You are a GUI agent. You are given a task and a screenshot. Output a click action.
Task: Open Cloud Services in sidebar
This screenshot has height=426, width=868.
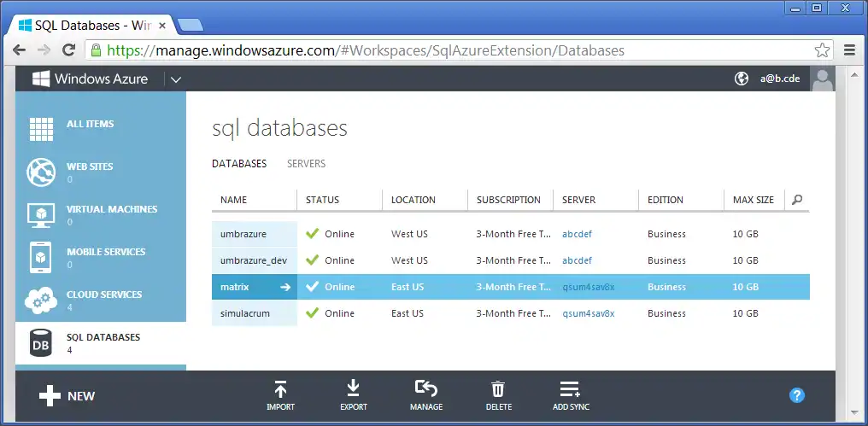(x=101, y=300)
